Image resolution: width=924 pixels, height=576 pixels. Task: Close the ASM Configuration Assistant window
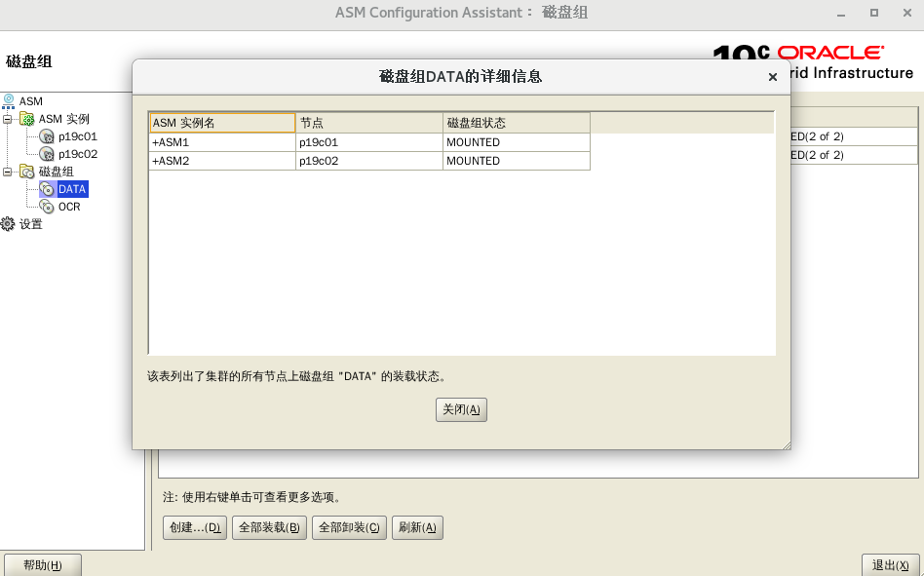click(907, 13)
